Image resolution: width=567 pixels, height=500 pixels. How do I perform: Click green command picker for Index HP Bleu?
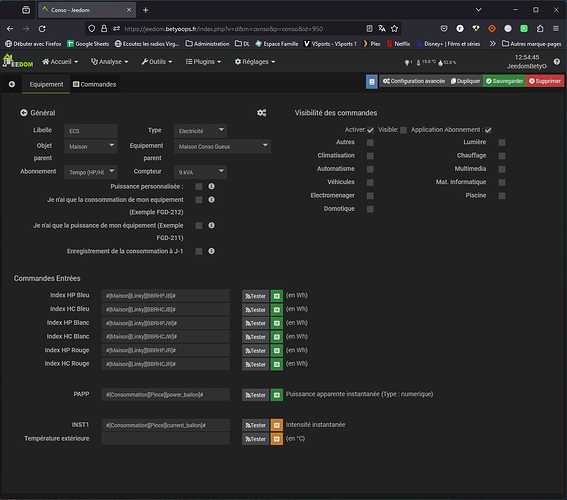277,296
